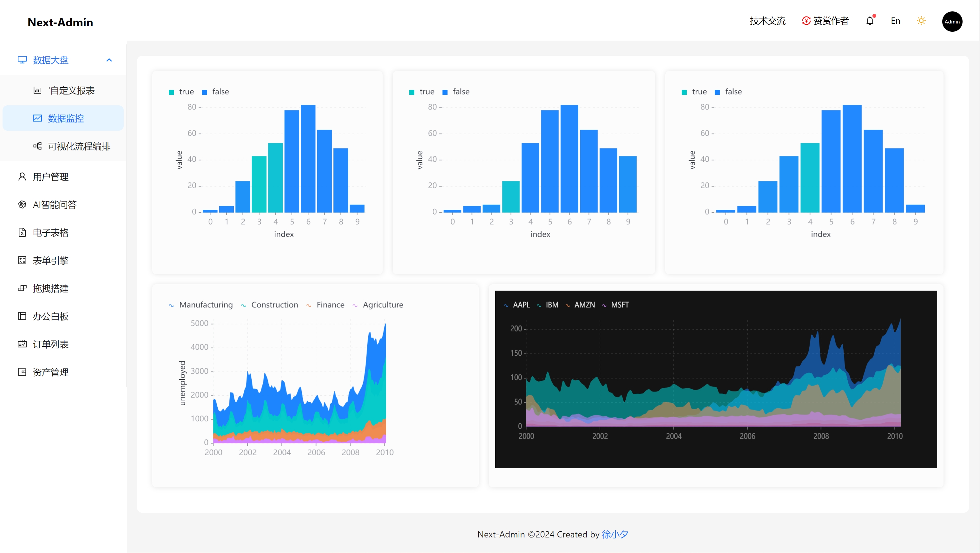The width and height of the screenshot is (980, 553).
Task: Switch language with the En button
Action: click(x=895, y=21)
